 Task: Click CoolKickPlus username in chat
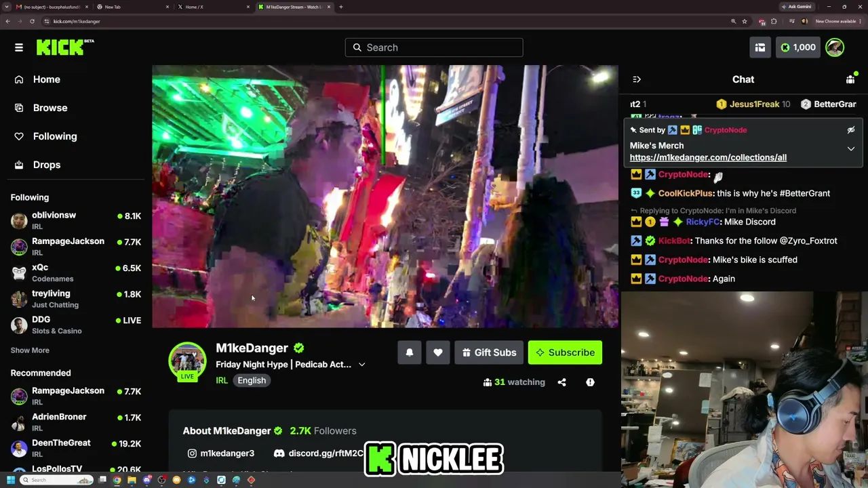[685, 193]
